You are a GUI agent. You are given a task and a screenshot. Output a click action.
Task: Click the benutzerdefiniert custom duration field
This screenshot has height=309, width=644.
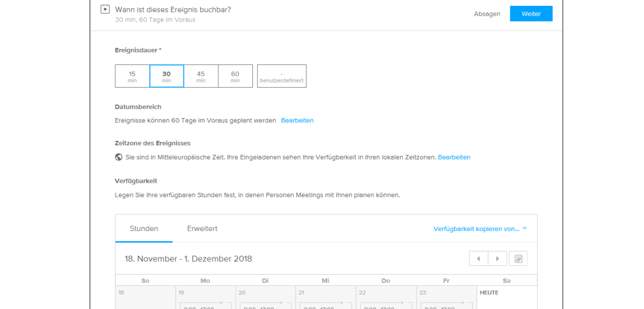click(282, 76)
